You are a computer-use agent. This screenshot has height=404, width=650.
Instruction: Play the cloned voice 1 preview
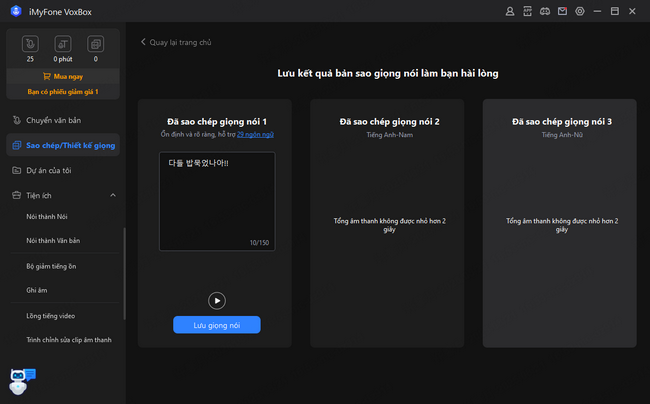217,301
